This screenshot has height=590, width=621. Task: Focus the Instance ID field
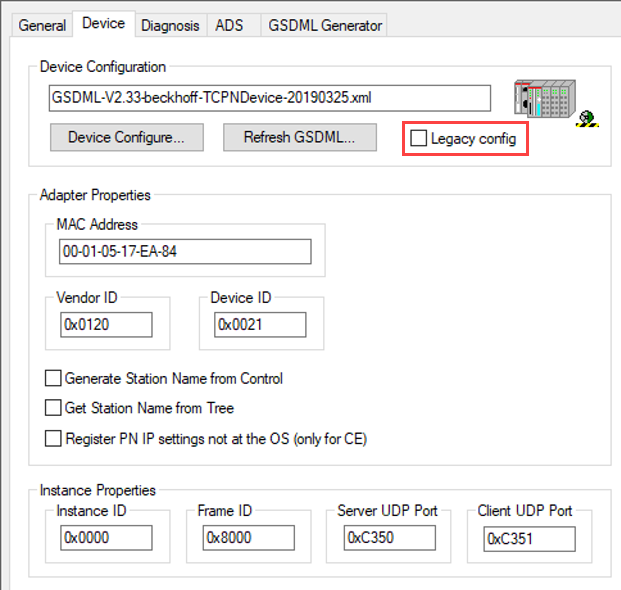[105, 538]
